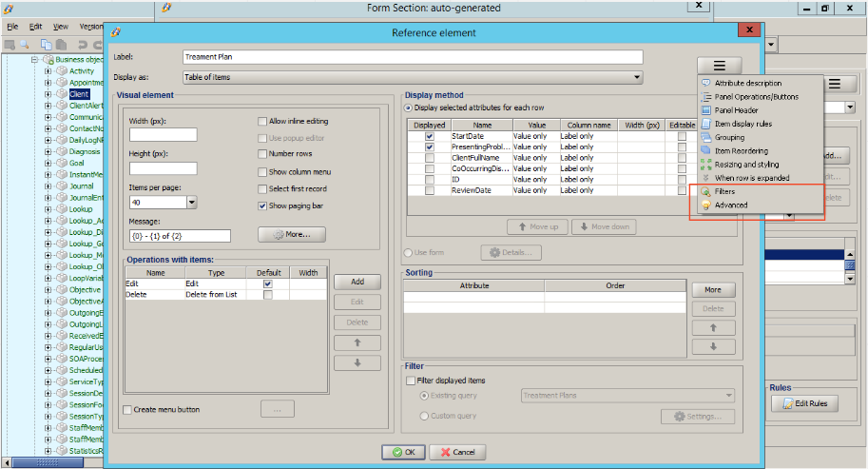Select Use form radio button
The image size is (868, 469).
[x=409, y=252]
